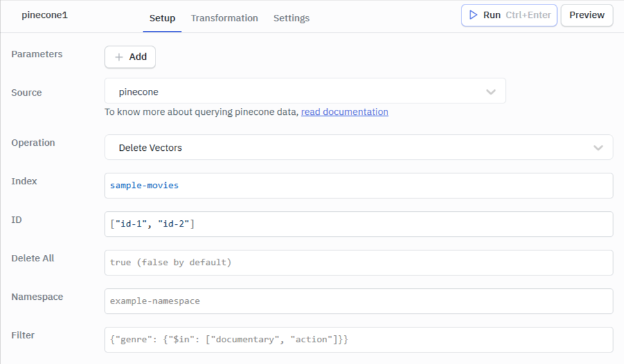Switch to the Setup tab
This screenshot has height=364, width=624.
click(162, 18)
